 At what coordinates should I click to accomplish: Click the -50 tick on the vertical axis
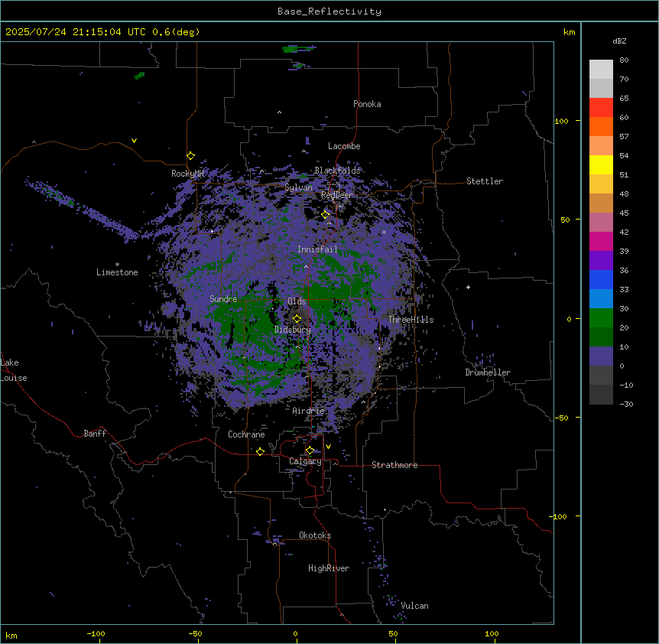click(561, 418)
